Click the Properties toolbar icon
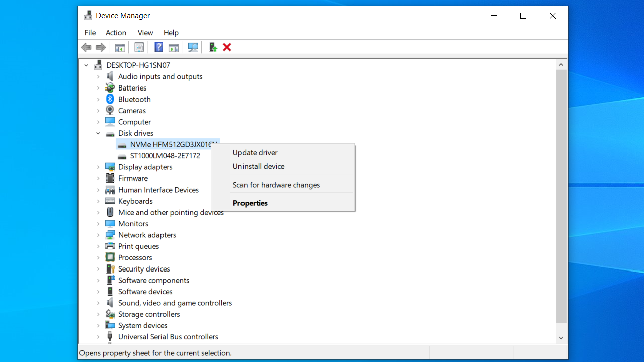644x362 pixels. pos(139,47)
